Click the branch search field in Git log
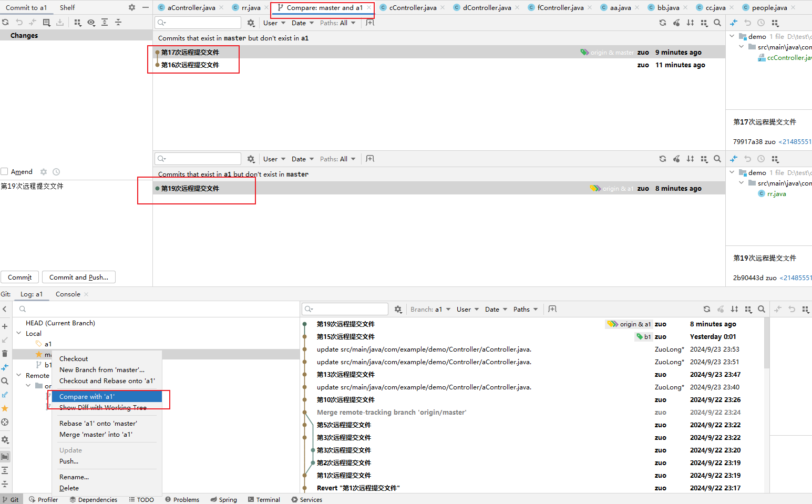812x504 pixels. pos(158,309)
